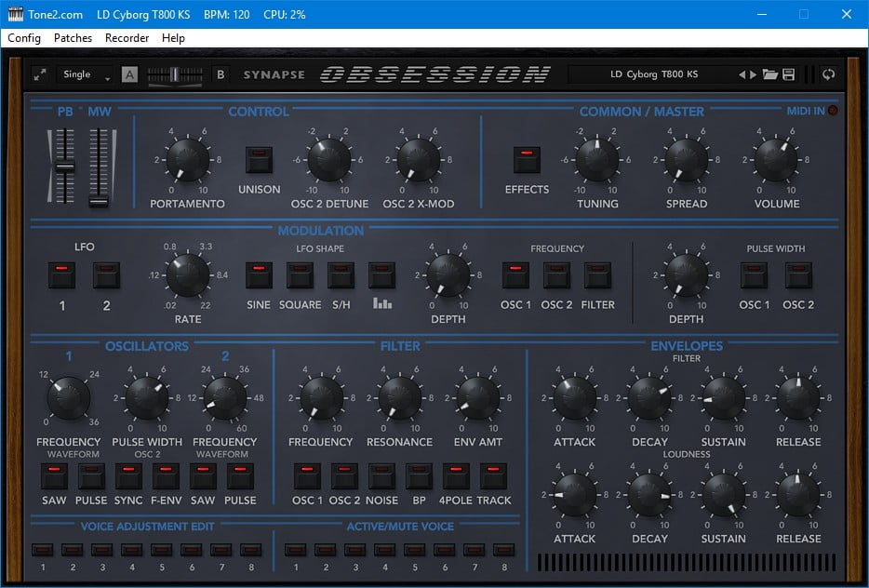869x588 pixels.
Task: Choose the SQUARE LFO shape
Action: (300, 275)
